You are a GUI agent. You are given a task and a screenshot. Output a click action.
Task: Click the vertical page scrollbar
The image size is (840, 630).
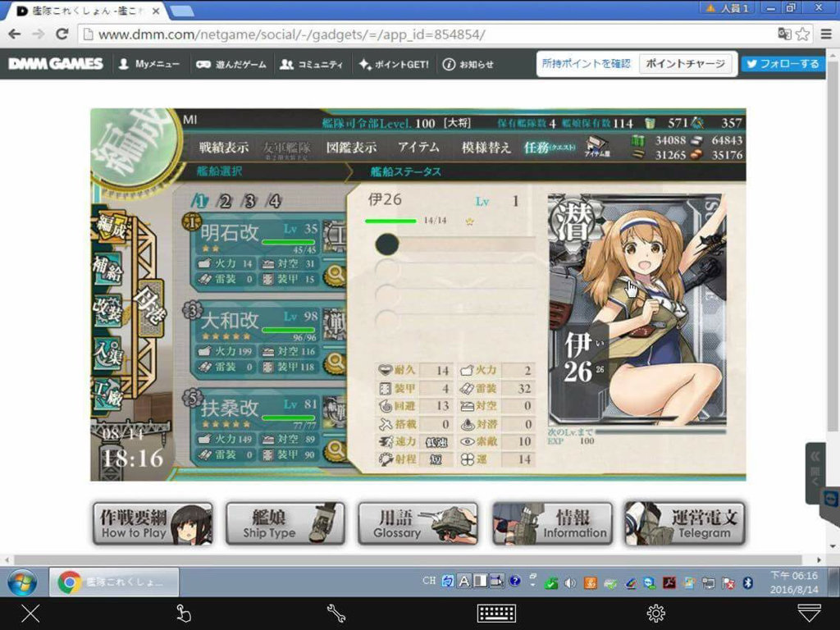tap(832, 245)
